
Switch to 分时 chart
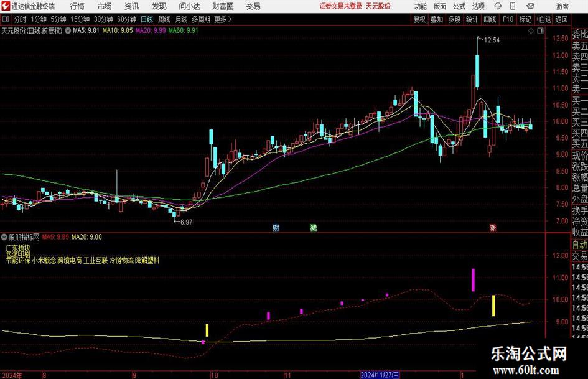pyautogui.click(x=20, y=19)
